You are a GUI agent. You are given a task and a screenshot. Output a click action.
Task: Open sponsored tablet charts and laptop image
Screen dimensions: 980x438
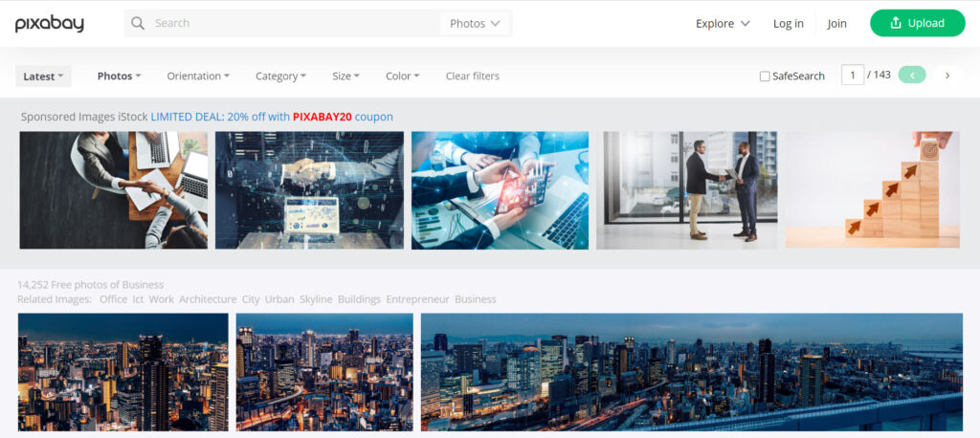pos(500,190)
